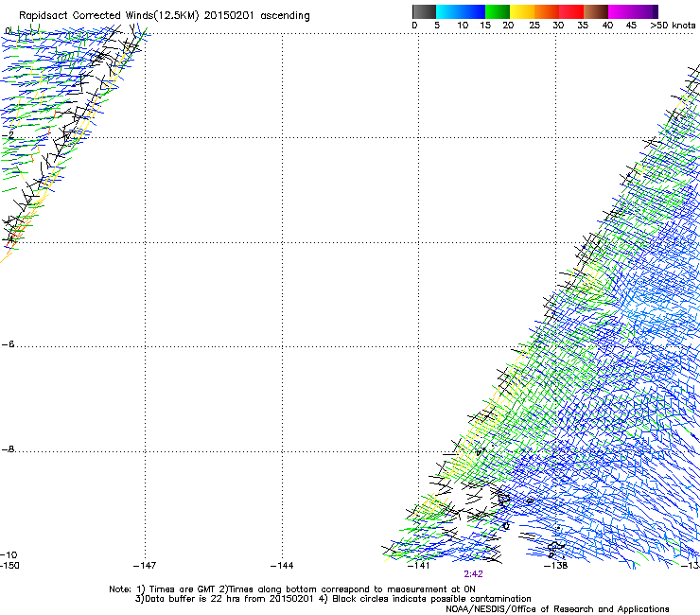Image resolution: width=700 pixels, height=615 pixels.
Task: Click the gray 0-5 knots color segment
Action: pyautogui.click(x=424, y=11)
